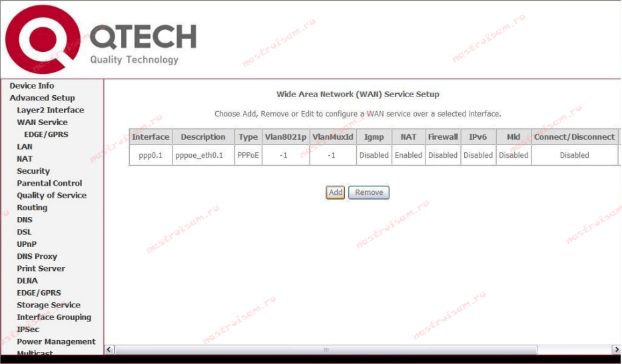This screenshot has height=364, width=622.
Task: Click horizontal scrollbar right arrow
Action: 615,349
